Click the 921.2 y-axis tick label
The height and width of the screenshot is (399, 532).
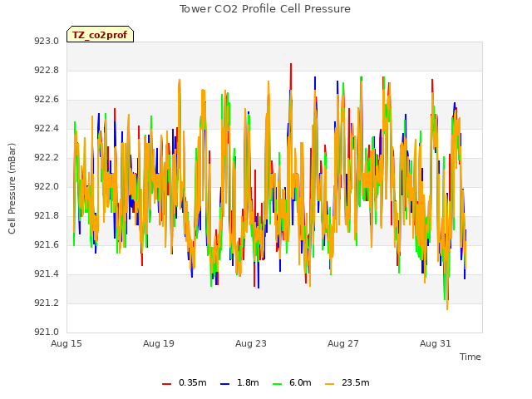[x=47, y=303]
